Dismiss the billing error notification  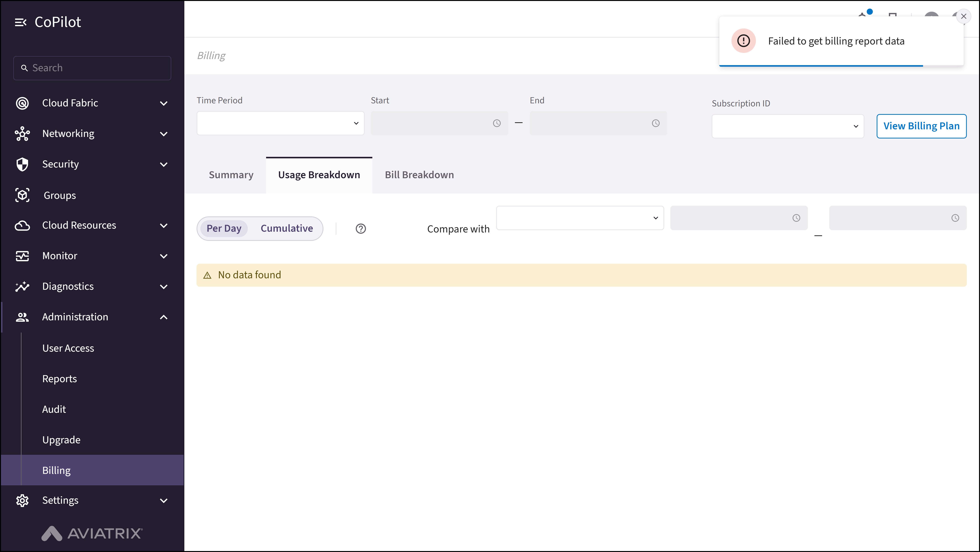tap(963, 16)
